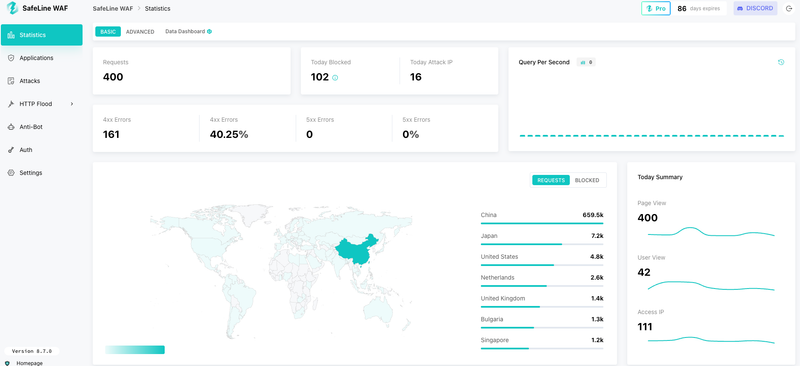Click the Requests value 400
The height and width of the screenshot is (366, 800).
pos(113,78)
